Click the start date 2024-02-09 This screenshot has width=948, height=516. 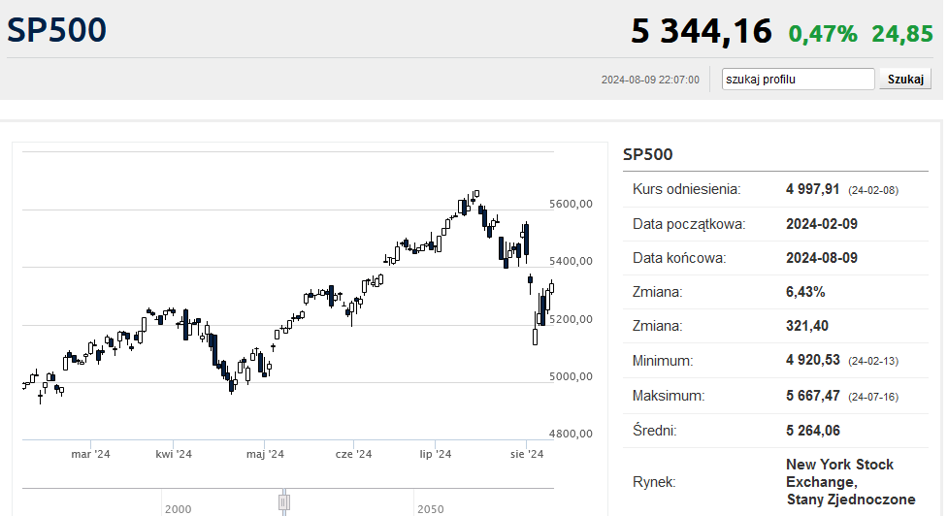[x=822, y=224]
